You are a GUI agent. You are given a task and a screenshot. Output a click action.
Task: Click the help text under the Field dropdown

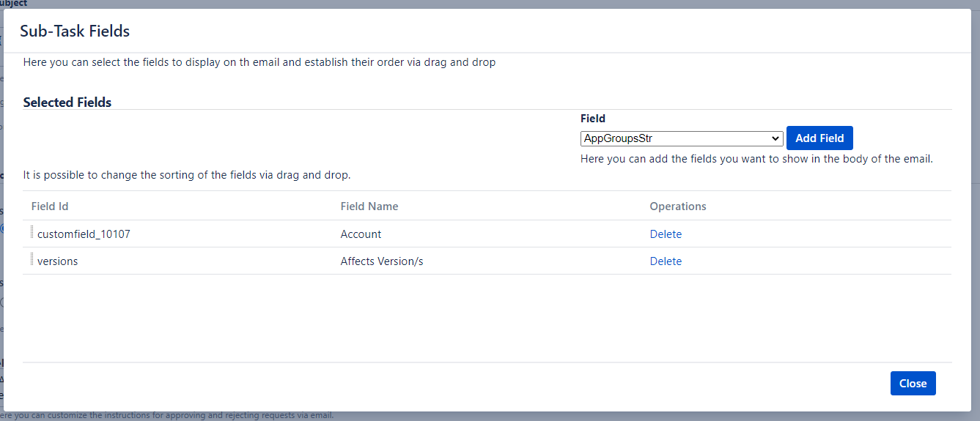pos(756,159)
